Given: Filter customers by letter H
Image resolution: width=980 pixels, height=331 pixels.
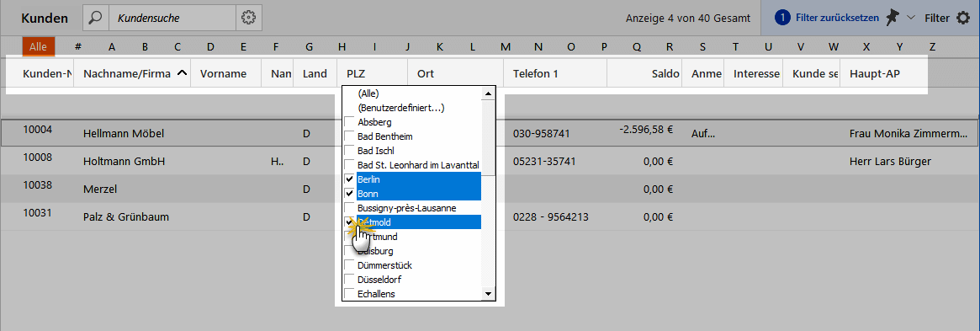Looking at the screenshot, I should click(342, 46).
